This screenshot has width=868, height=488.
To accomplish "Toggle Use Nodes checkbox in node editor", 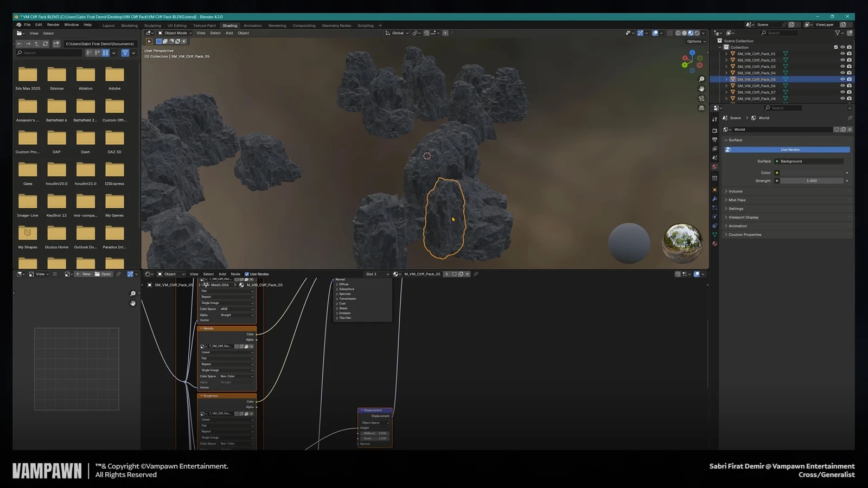I will click(x=247, y=274).
